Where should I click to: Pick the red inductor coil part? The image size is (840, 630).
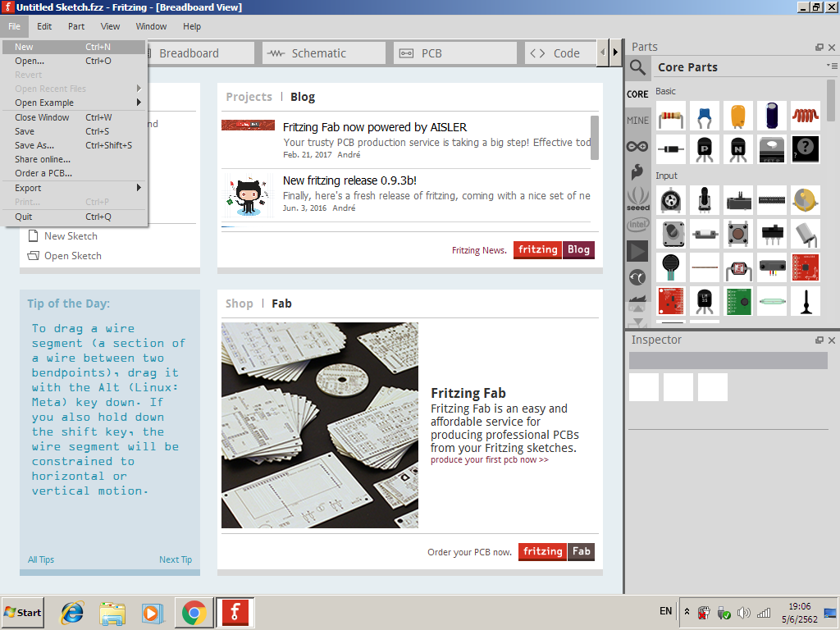[x=806, y=116]
